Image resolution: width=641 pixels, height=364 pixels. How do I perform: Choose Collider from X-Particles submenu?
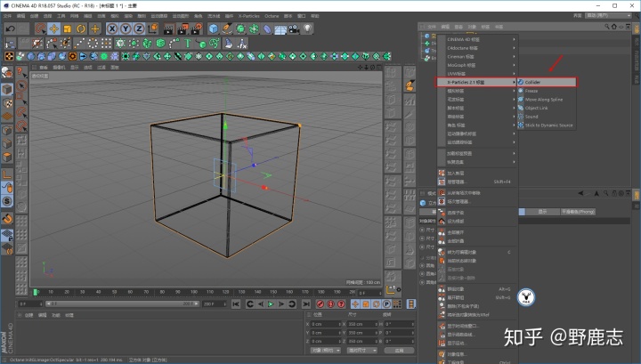(547, 82)
